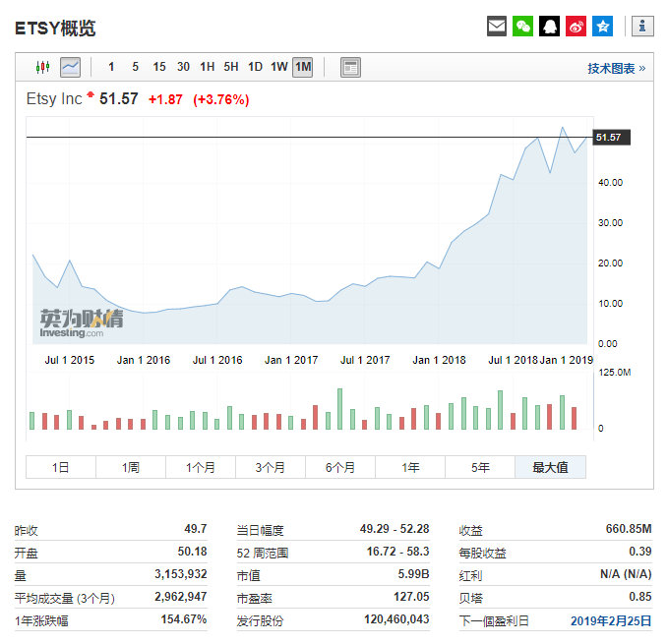
Task: Choose the 最大值 time range tab
Action: pyautogui.click(x=550, y=467)
